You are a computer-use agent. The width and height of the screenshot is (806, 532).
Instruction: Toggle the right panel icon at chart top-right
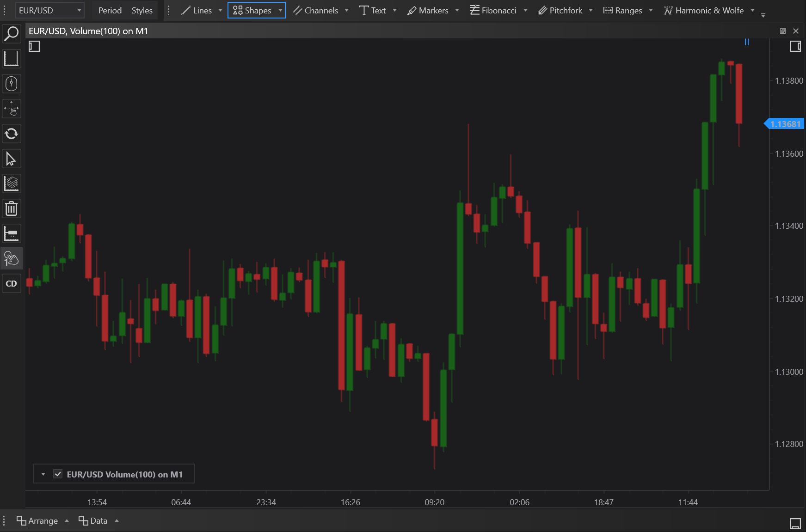(x=795, y=46)
